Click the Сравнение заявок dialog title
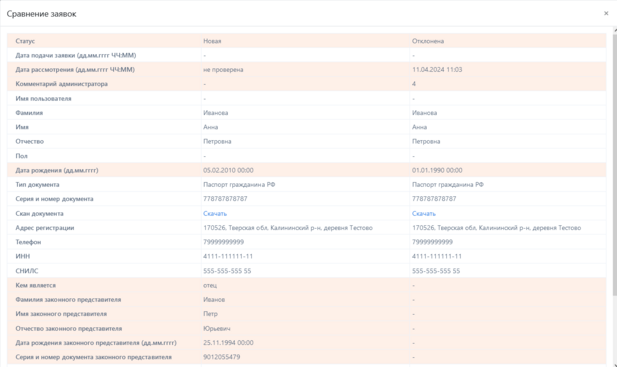 coord(41,14)
